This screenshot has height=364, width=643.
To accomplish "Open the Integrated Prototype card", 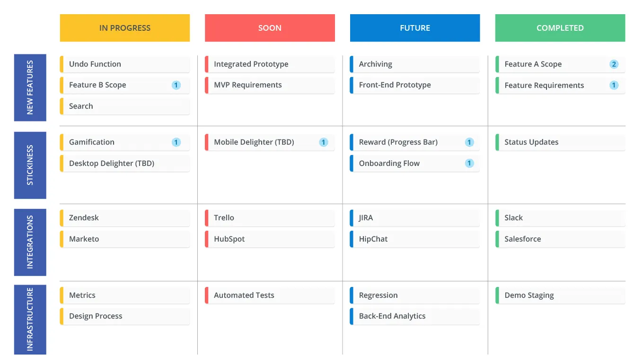I will 270,64.
